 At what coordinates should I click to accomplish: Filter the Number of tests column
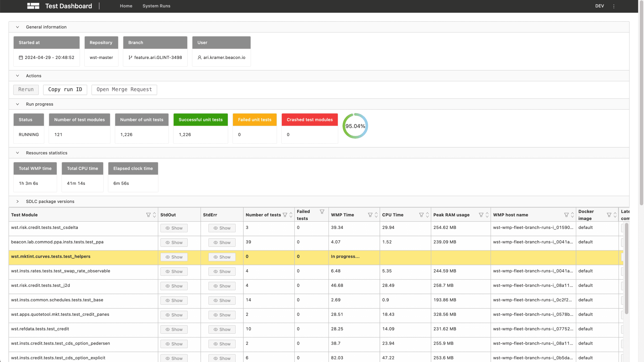pos(285,215)
